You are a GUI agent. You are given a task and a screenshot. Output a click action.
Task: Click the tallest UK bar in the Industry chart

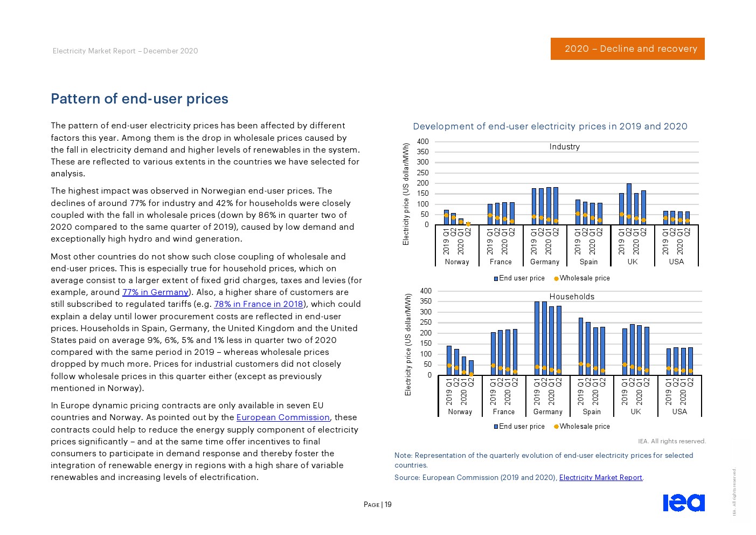[629, 204]
